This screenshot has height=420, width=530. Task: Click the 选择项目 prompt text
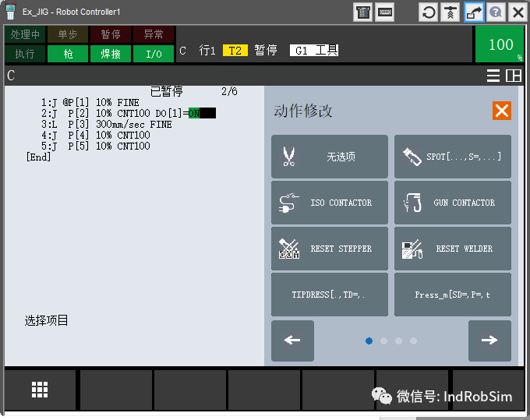click(x=46, y=320)
